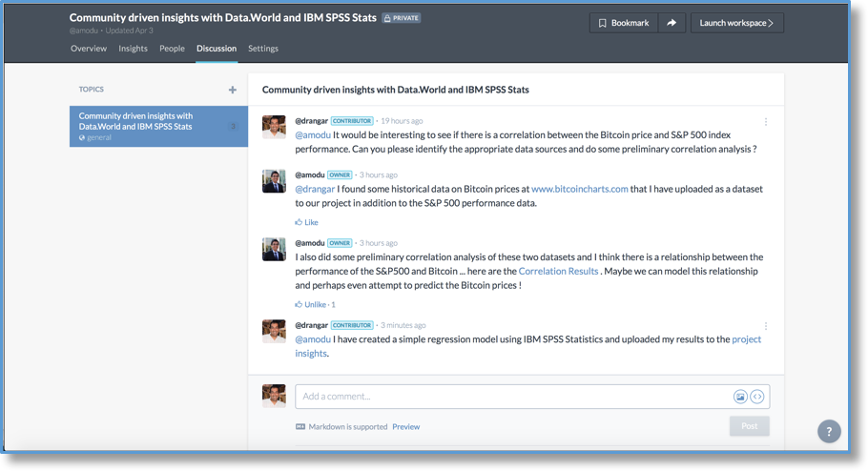
Task: Click @drangar avatar on 19 hours ago comment
Action: (274, 127)
